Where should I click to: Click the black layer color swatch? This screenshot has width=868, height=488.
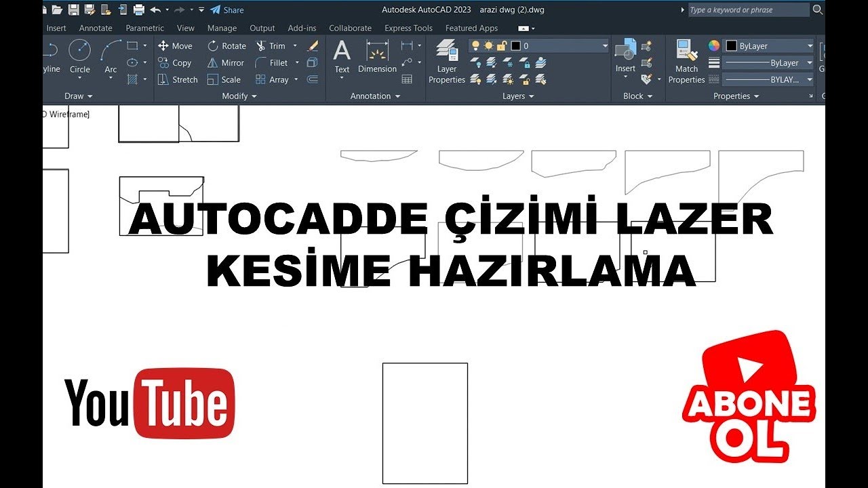pyautogui.click(x=516, y=46)
